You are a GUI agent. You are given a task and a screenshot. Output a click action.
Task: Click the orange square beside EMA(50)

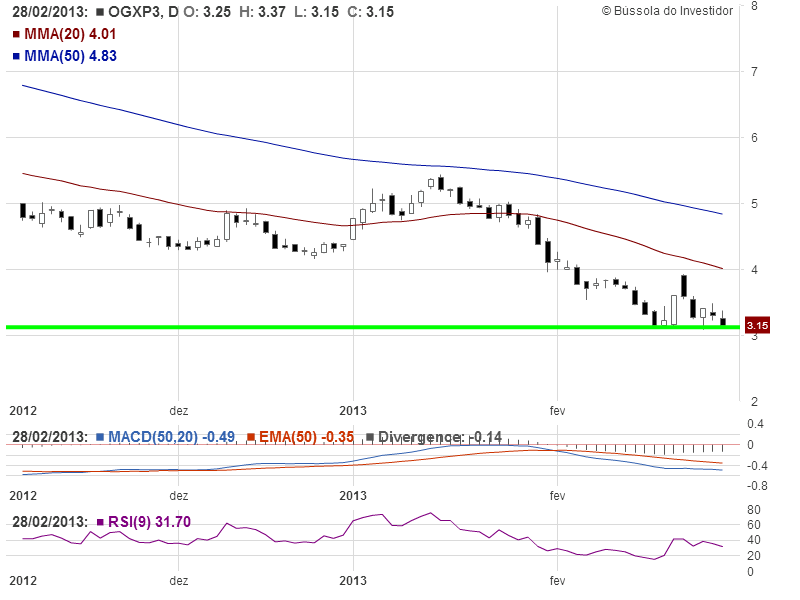tap(251, 437)
